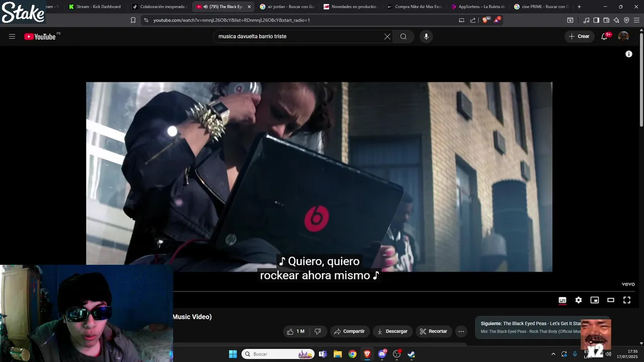The width and height of the screenshot is (644, 362).
Task: Click the Brave Shields lion icon
Action: tap(485, 20)
